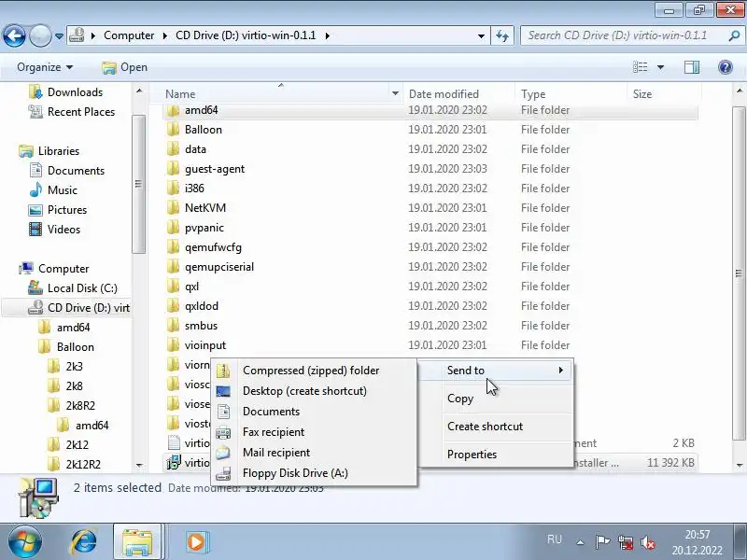
Task: Open Help with the question mark icon
Action: pyautogui.click(x=726, y=67)
